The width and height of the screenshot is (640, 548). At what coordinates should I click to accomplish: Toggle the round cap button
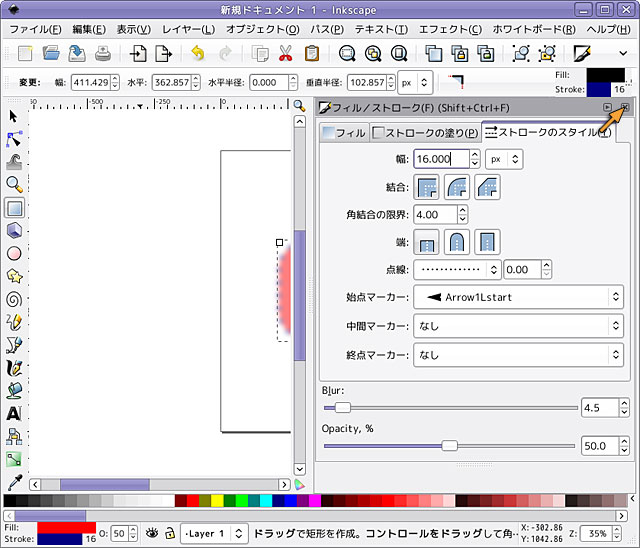tap(457, 242)
